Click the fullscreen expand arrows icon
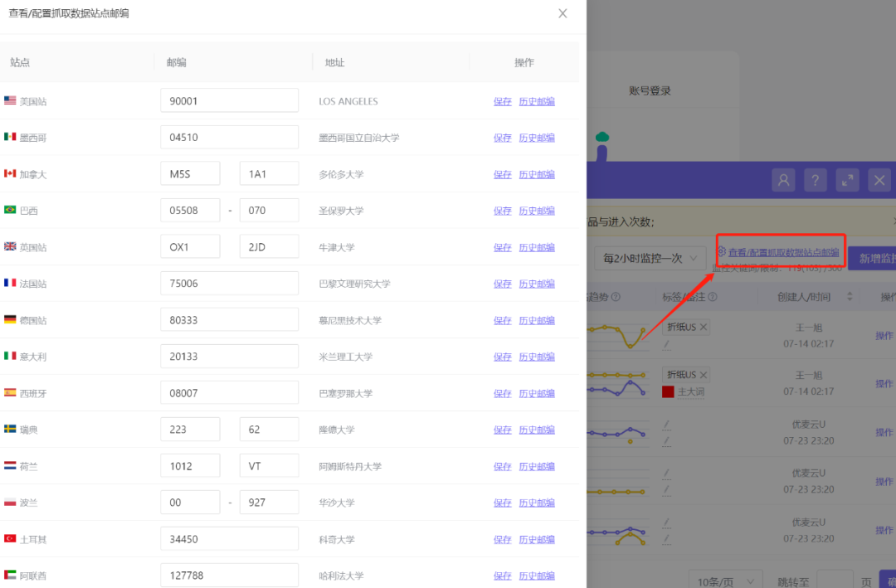 coord(847,181)
